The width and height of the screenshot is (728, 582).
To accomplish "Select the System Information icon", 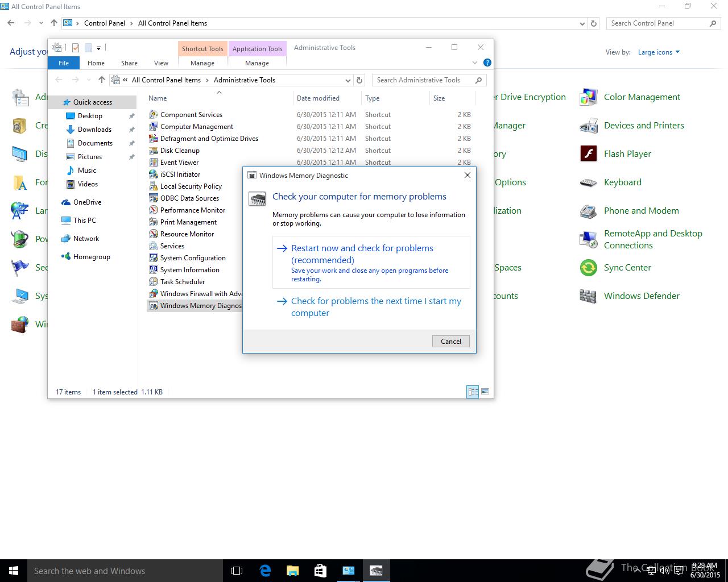I will 153,269.
